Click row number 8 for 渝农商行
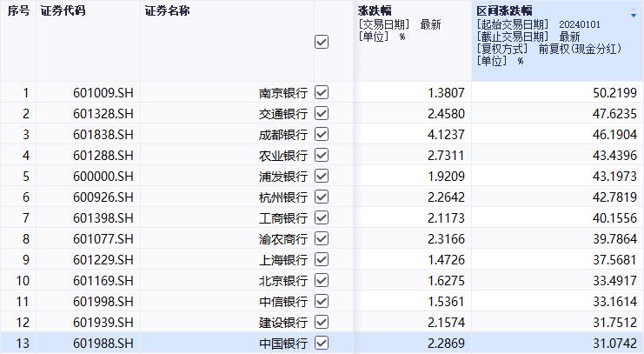The height and width of the screenshot is (354, 644). [25, 238]
